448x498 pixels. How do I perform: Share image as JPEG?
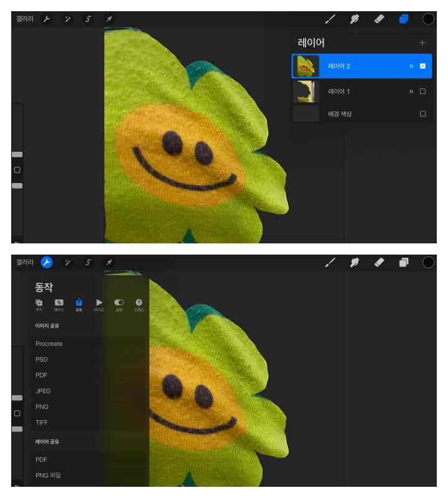43,392
